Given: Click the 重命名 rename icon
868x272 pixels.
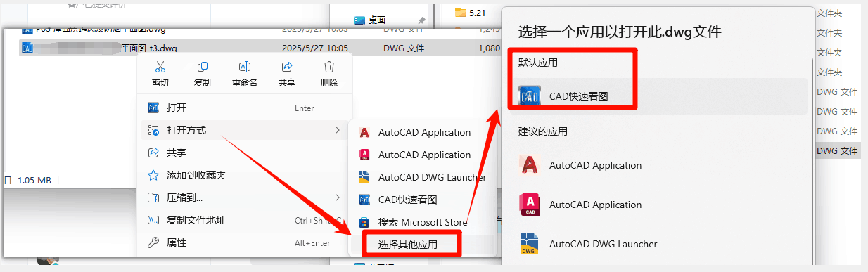Looking at the screenshot, I should [x=245, y=67].
